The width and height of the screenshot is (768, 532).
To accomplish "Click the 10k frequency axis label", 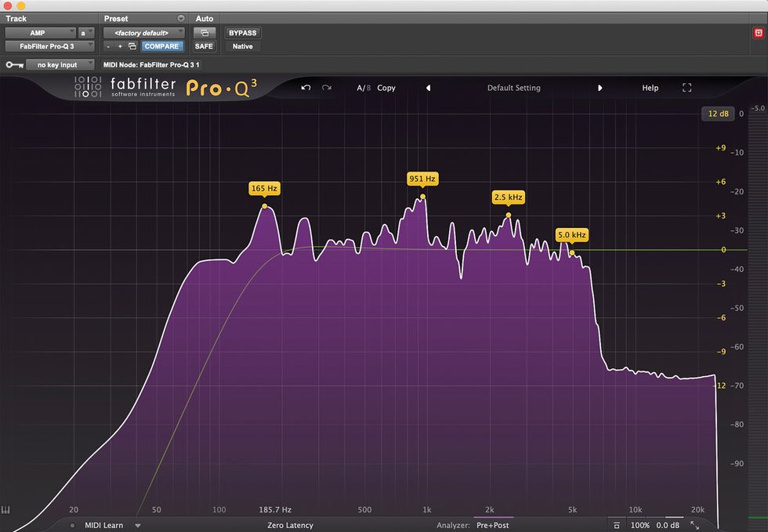I will (636, 509).
